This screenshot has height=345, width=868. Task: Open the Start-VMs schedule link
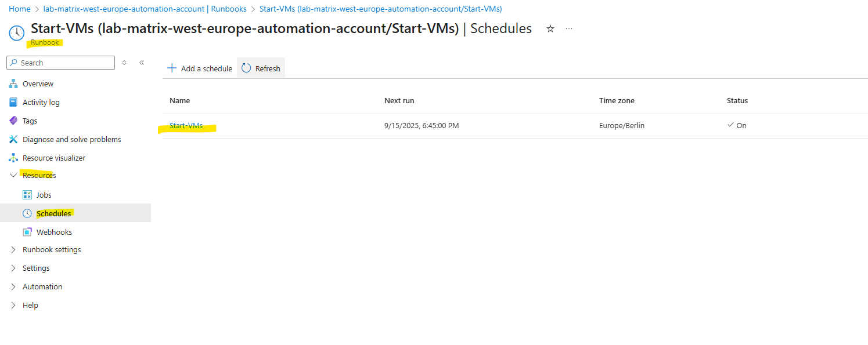tap(186, 126)
